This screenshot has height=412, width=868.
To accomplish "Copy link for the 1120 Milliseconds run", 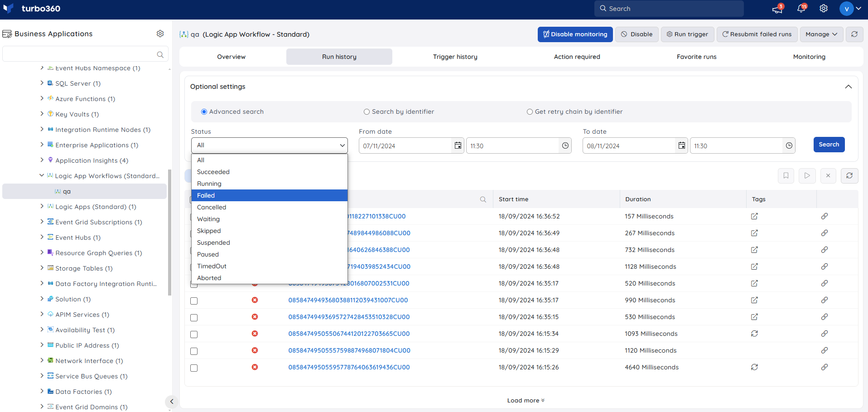I will click(x=825, y=350).
